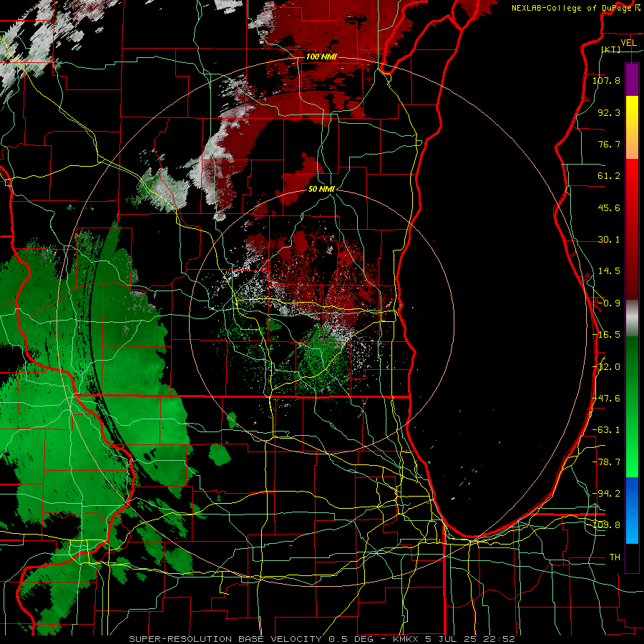Screen dimensions: 644x644
Task: Select the -63.1 velocity scale value
Action: pyautogui.click(x=606, y=430)
